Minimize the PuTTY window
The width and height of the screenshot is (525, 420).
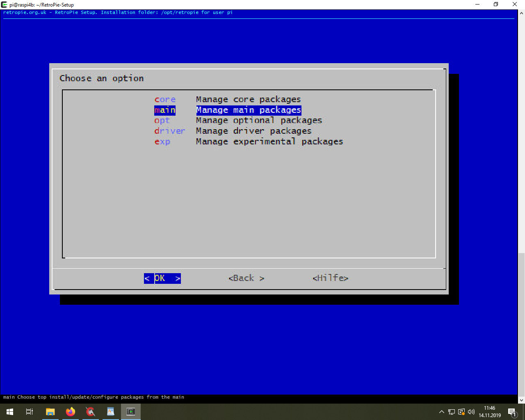tap(477, 5)
